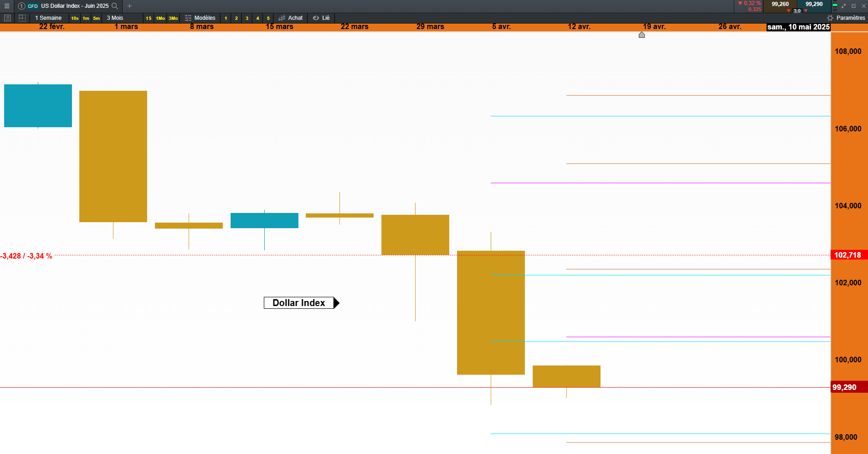
Task: Select the 5m timeframe shortcut
Action: [96, 18]
